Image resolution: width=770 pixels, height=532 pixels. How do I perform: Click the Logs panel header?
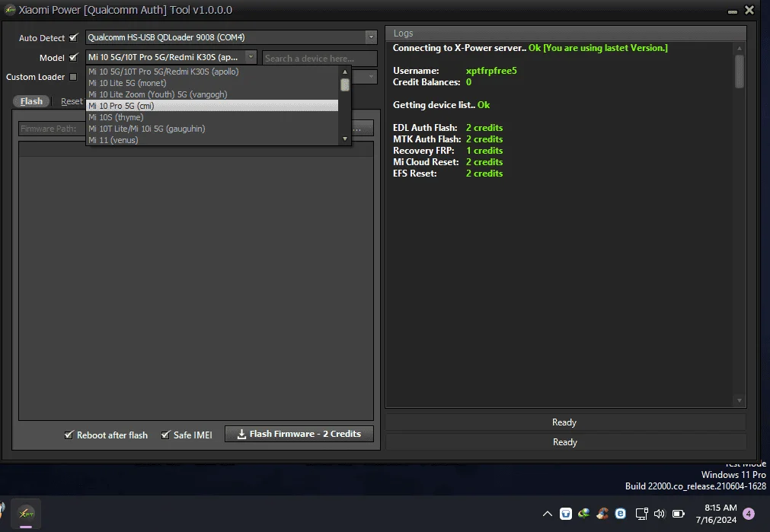[566, 33]
